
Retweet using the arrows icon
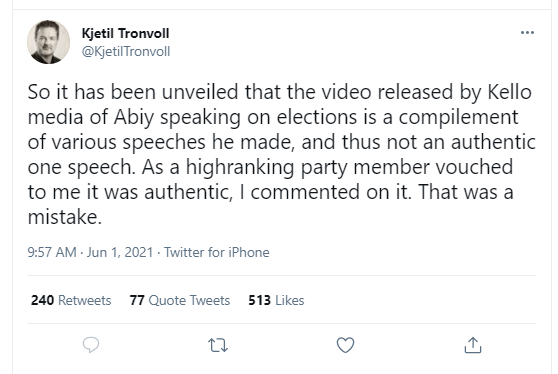[x=218, y=345]
